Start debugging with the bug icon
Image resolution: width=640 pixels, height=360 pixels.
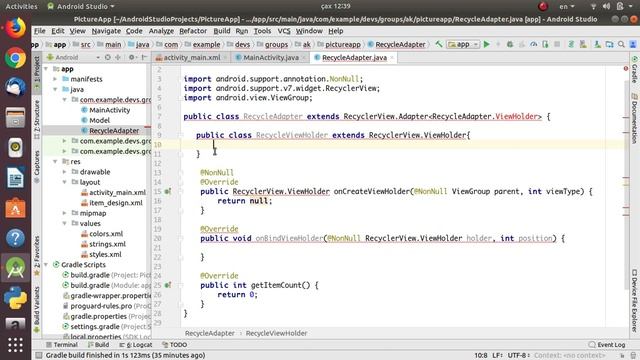click(510, 44)
